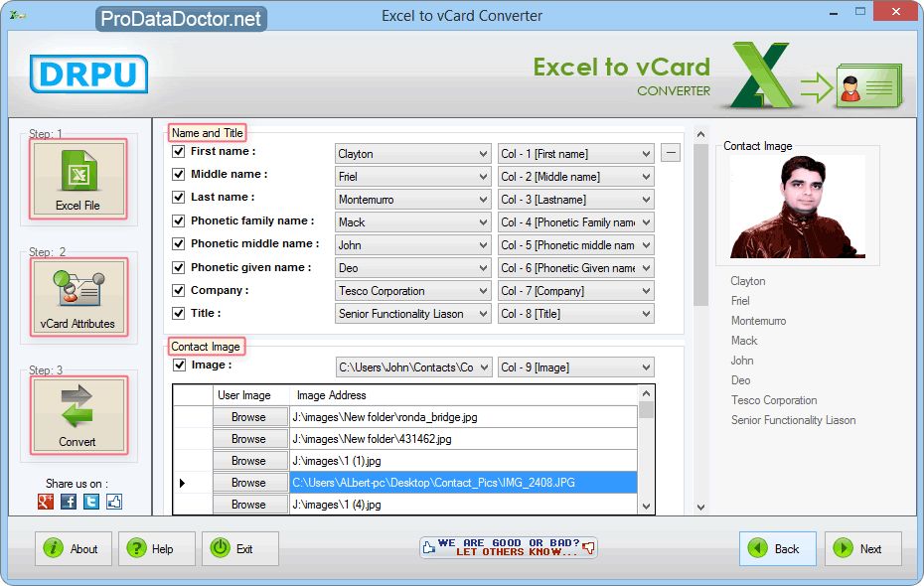Toggle Phonetic given name checkbox
924x586 pixels.
[179, 267]
